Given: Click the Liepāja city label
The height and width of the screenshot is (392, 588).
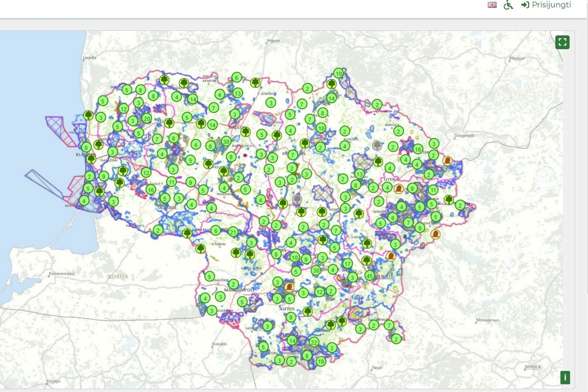Looking at the screenshot, I should (89, 58).
